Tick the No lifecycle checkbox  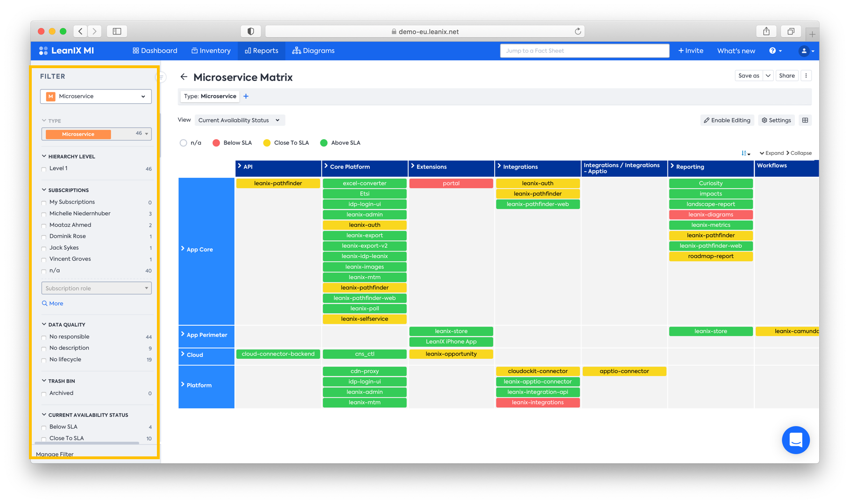[44, 360]
